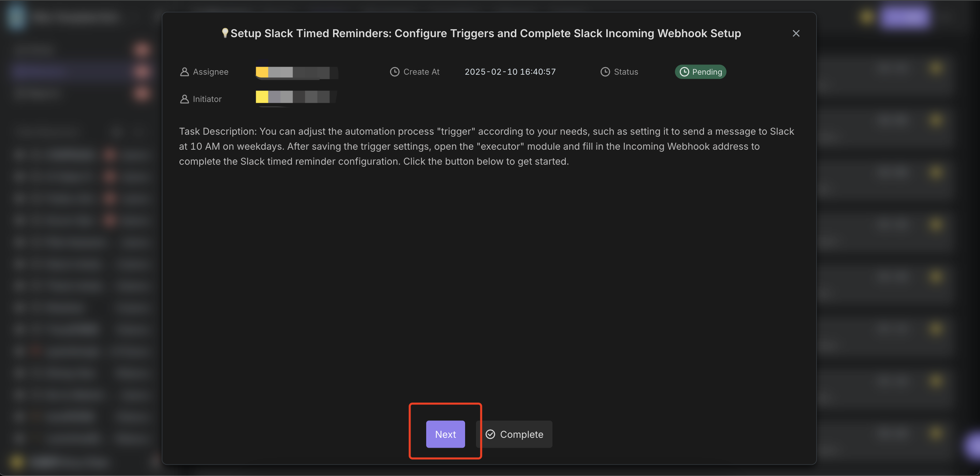Click the Task Description paragraph
980x476 pixels.
pyautogui.click(x=487, y=146)
